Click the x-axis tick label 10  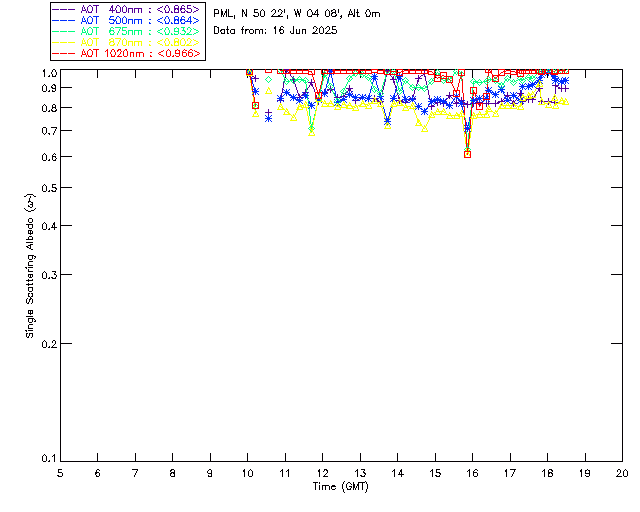(247, 473)
